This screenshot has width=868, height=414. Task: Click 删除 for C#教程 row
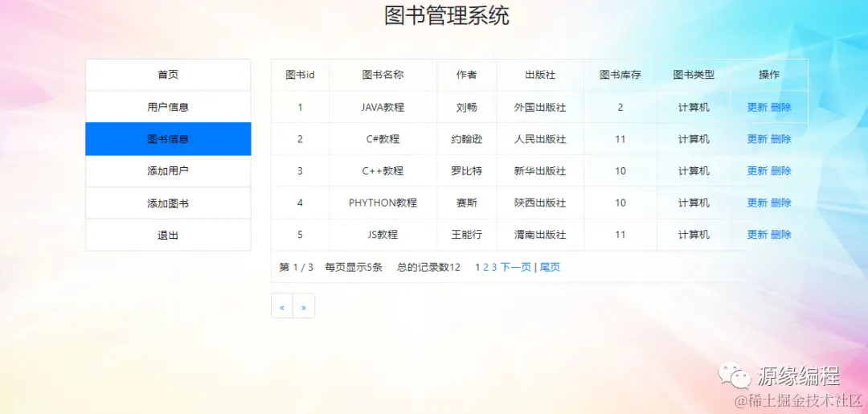click(781, 139)
